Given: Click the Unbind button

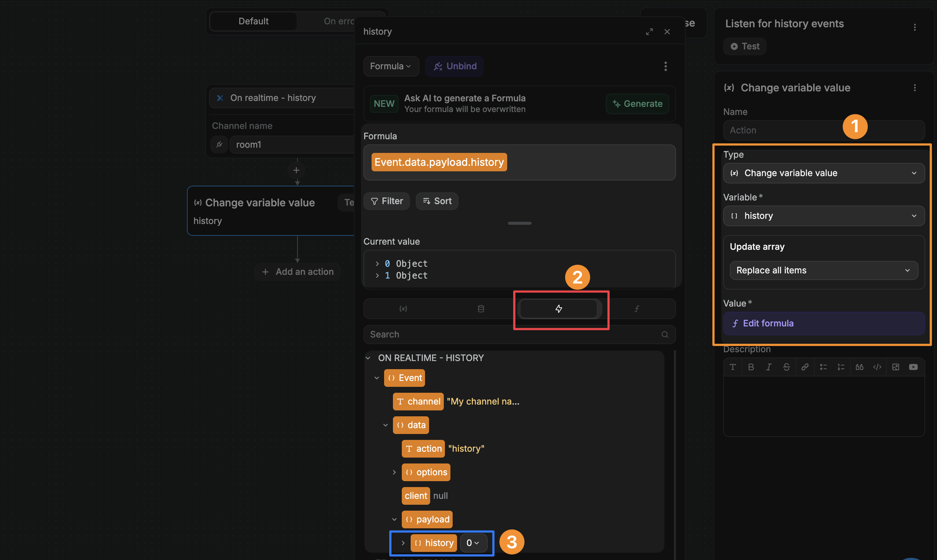Looking at the screenshot, I should pos(454,66).
